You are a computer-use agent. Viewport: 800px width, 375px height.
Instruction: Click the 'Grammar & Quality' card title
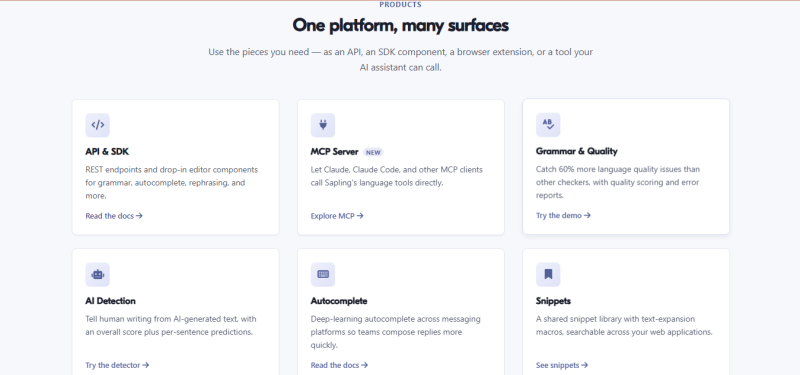point(577,151)
